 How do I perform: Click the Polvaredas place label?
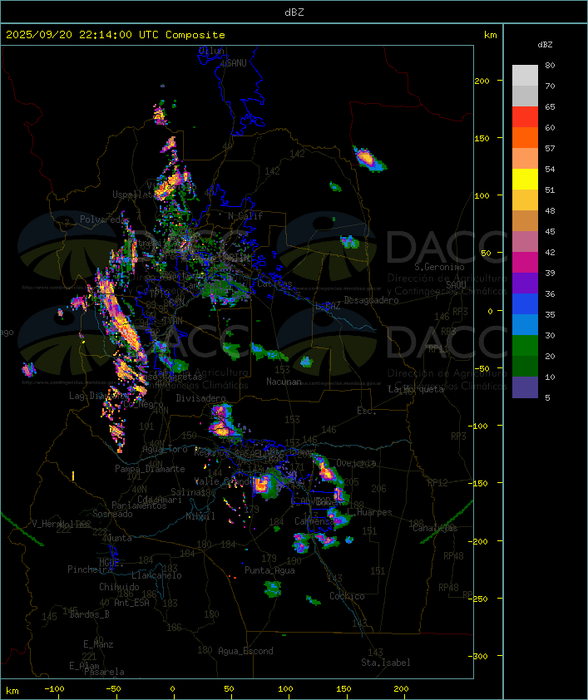[104, 219]
